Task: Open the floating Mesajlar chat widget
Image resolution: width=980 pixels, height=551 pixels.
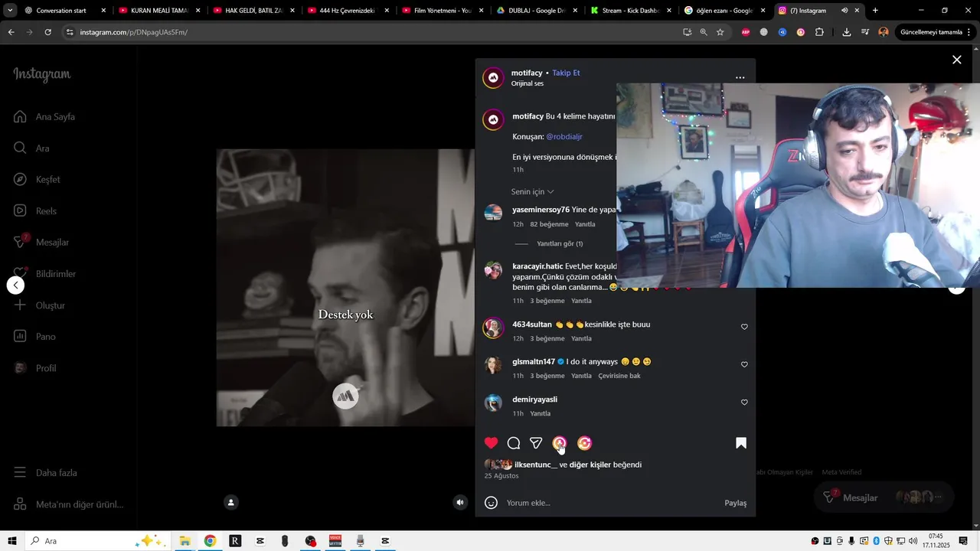Action: click(884, 497)
